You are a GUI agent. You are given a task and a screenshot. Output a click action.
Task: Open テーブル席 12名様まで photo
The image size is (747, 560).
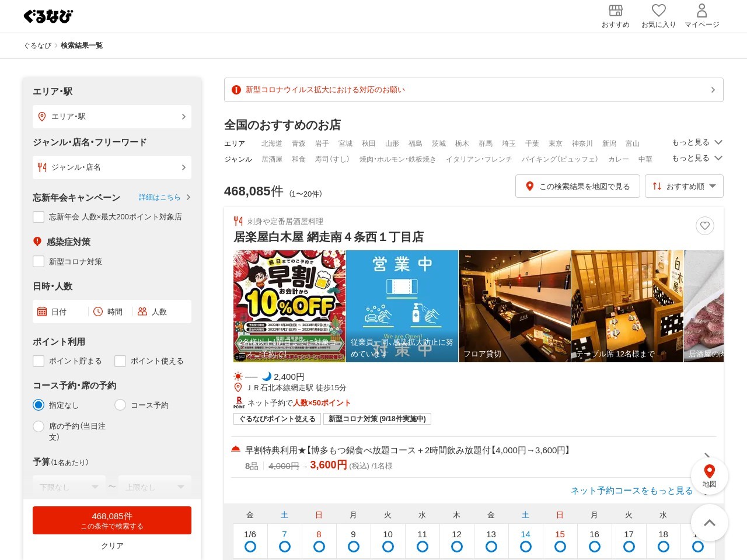pos(627,306)
